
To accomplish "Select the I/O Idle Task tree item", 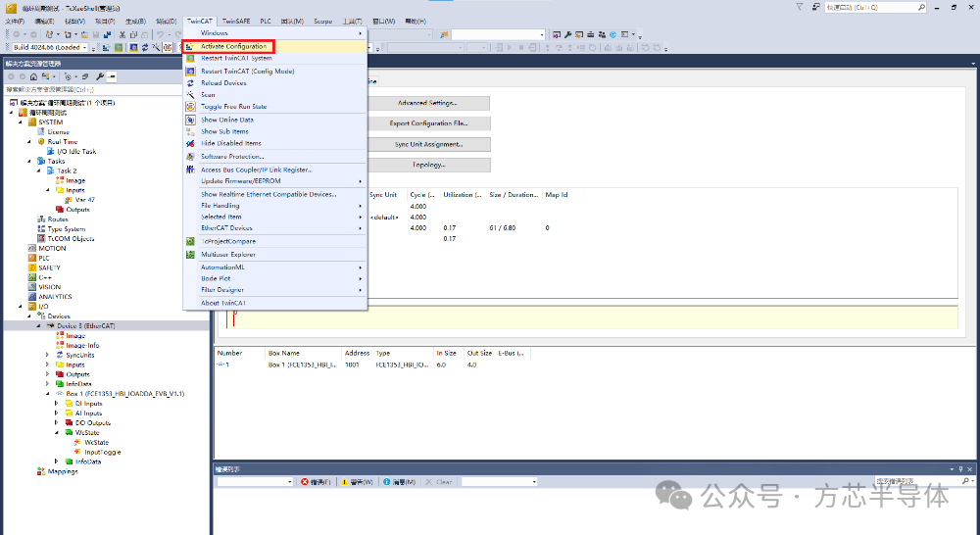I will pos(76,152).
